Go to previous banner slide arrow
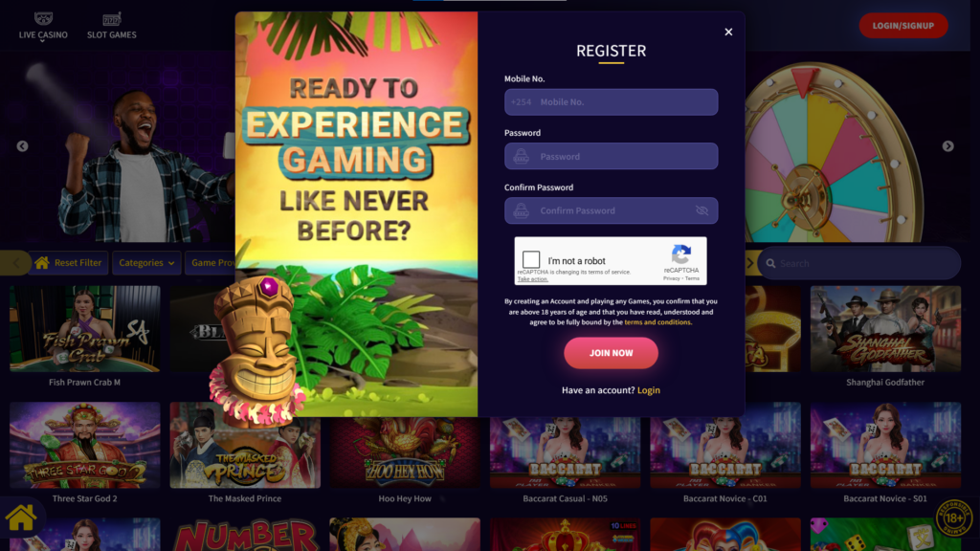This screenshot has width=980, height=551. click(23, 146)
